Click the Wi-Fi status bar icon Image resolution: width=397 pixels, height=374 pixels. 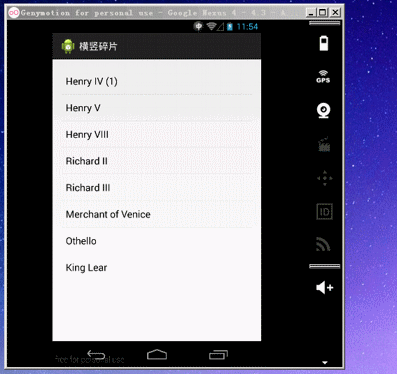click(x=211, y=26)
